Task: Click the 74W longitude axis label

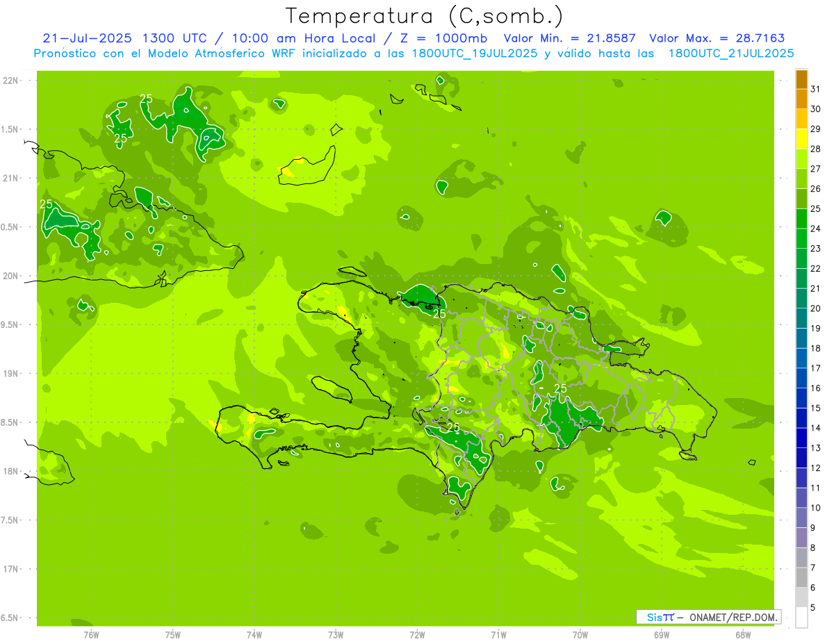Action: (254, 634)
